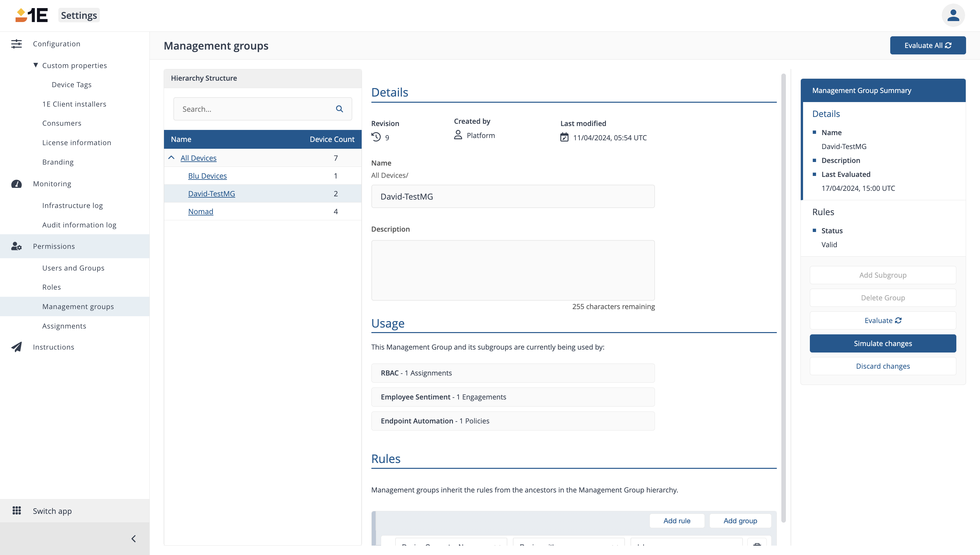Open Switch app grid icon
The width and height of the screenshot is (980, 555).
click(17, 511)
